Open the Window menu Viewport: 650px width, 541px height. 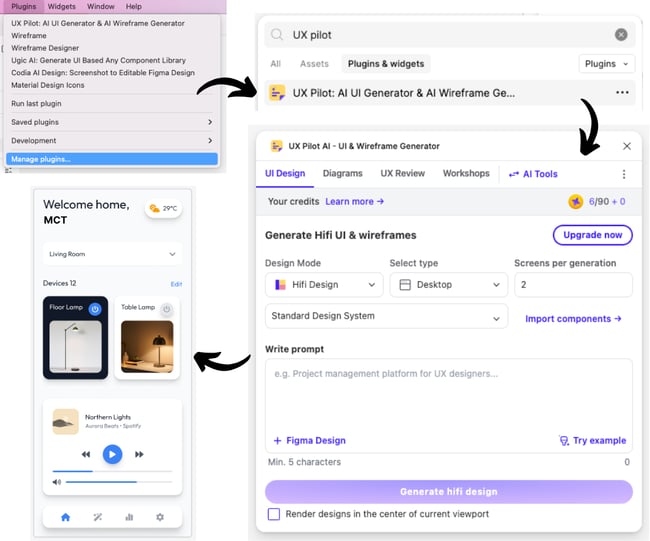(101, 6)
